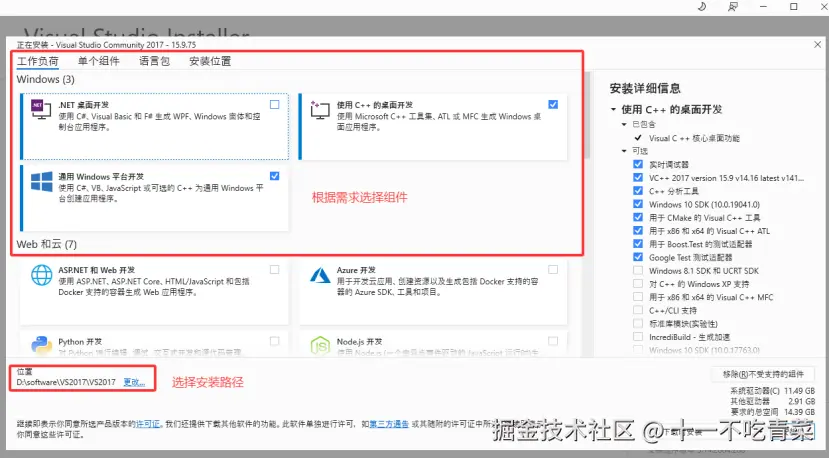Uncheck 通用 Windows 平台开发 checkbox

point(274,176)
